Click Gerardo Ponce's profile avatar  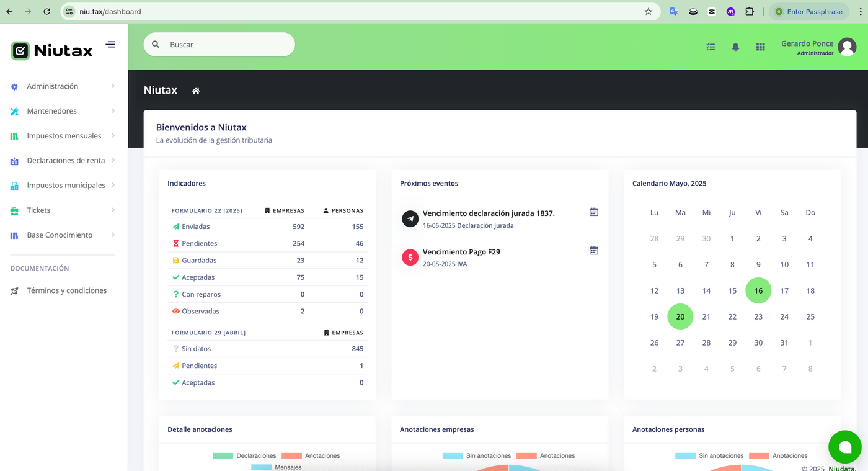847,47
